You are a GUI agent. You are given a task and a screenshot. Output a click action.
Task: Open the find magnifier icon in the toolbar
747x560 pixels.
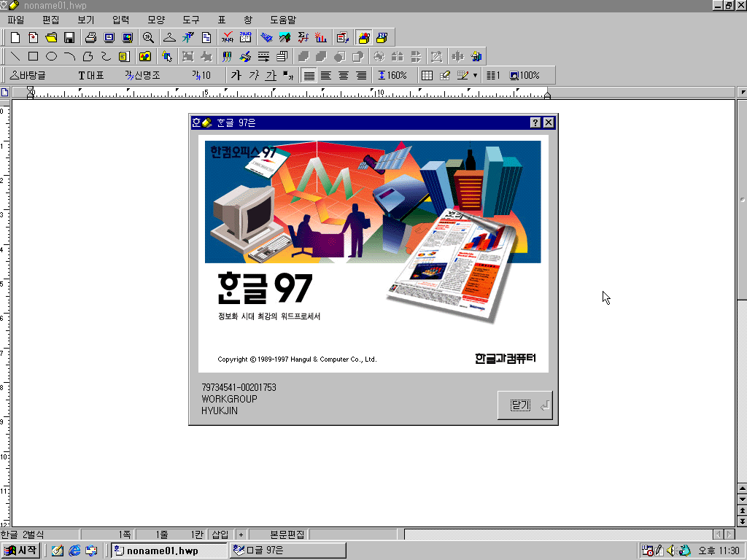148,38
